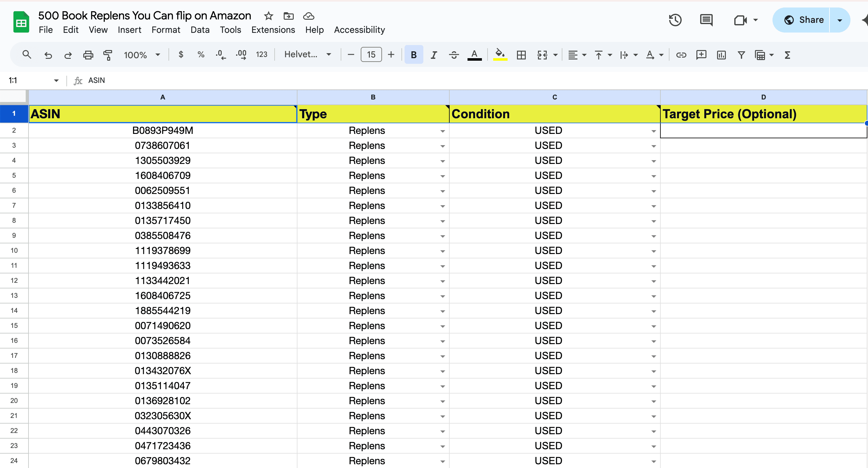The width and height of the screenshot is (868, 468).
Task: Select column A header
Action: [163, 97]
